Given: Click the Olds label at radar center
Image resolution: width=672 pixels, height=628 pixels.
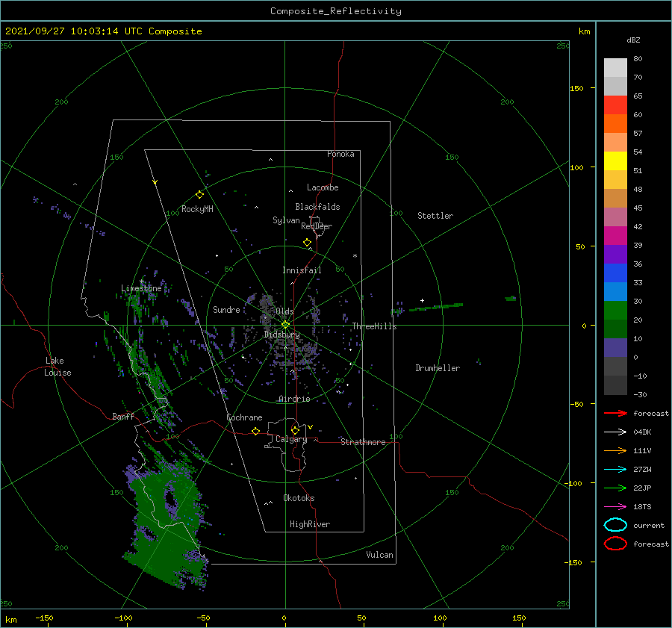Looking at the screenshot, I should click(x=284, y=311).
